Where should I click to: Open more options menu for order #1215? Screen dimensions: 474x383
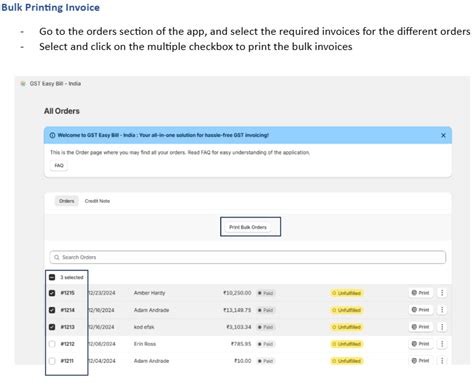(x=442, y=293)
